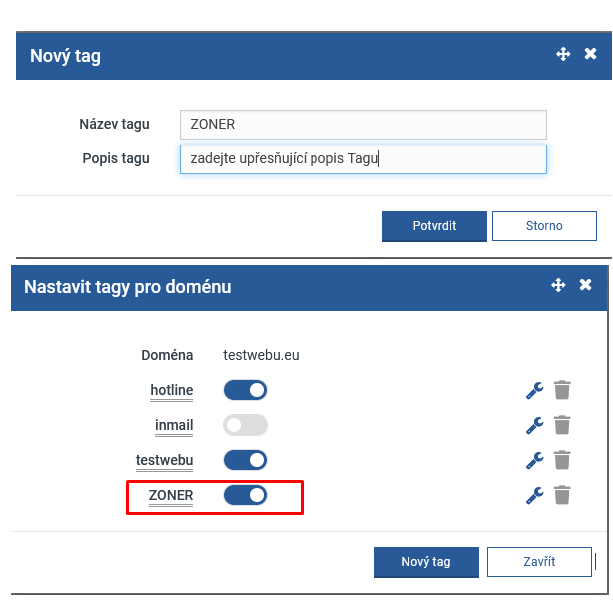Click trash icon next to inmail tag
The width and height of the screenshot is (613, 603).
[563, 425]
